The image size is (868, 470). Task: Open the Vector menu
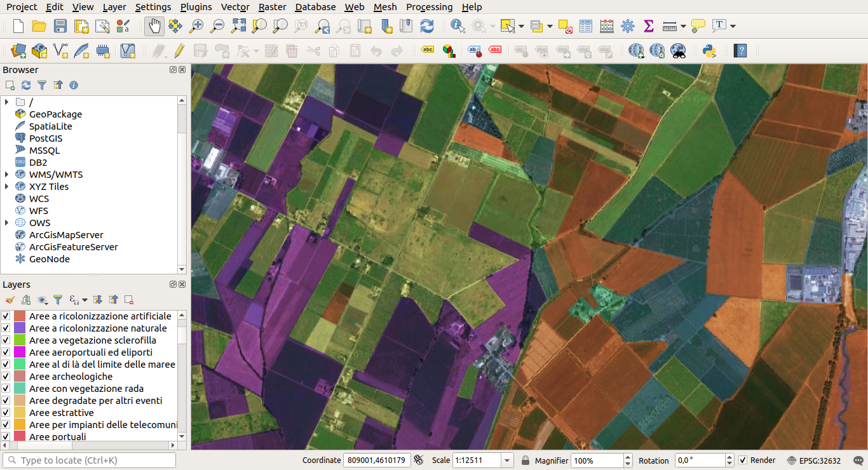coord(235,7)
